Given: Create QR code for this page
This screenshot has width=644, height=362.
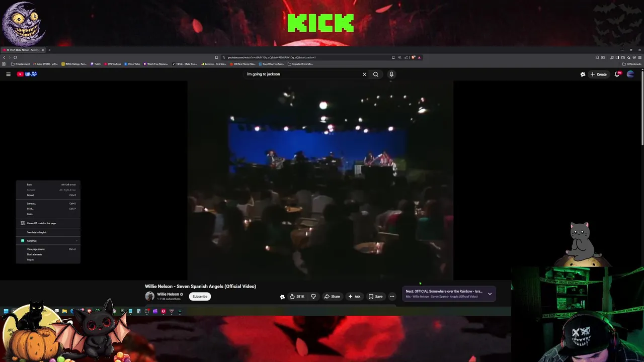Looking at the screenshot, I should coord(48,223).
